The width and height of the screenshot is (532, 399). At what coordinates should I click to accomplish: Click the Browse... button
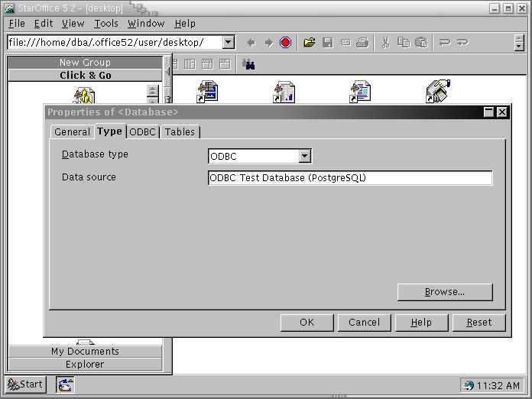(445, 292)
